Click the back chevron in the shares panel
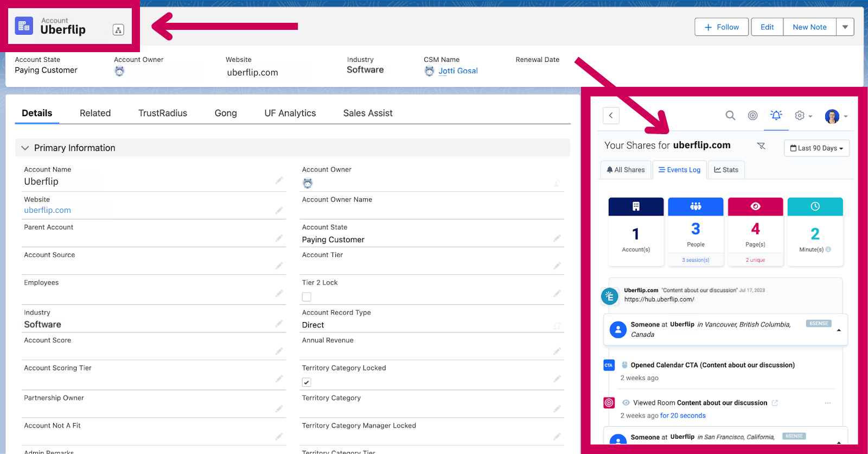The width and height of the screenshot is (868, 454). [611, 115]
